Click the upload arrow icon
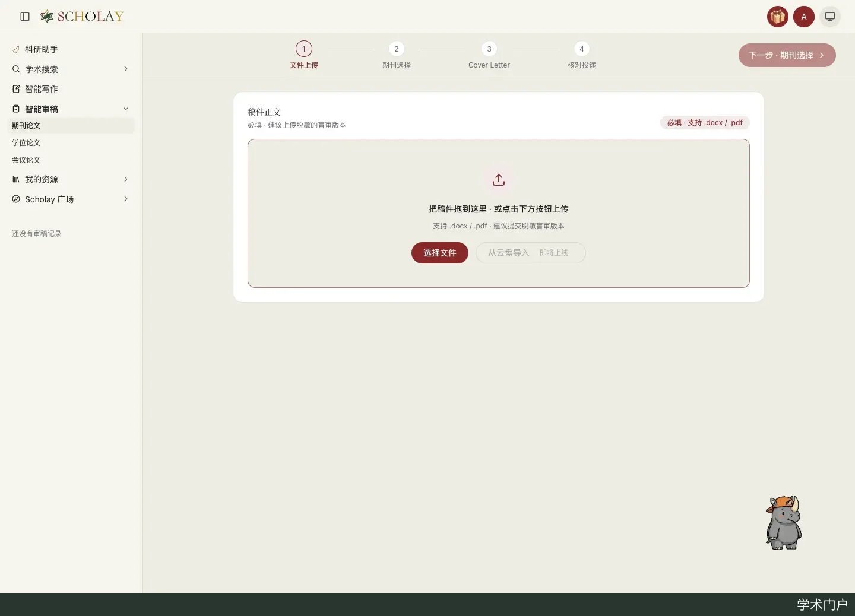The image size is (855, 616). tap(499, 180)
